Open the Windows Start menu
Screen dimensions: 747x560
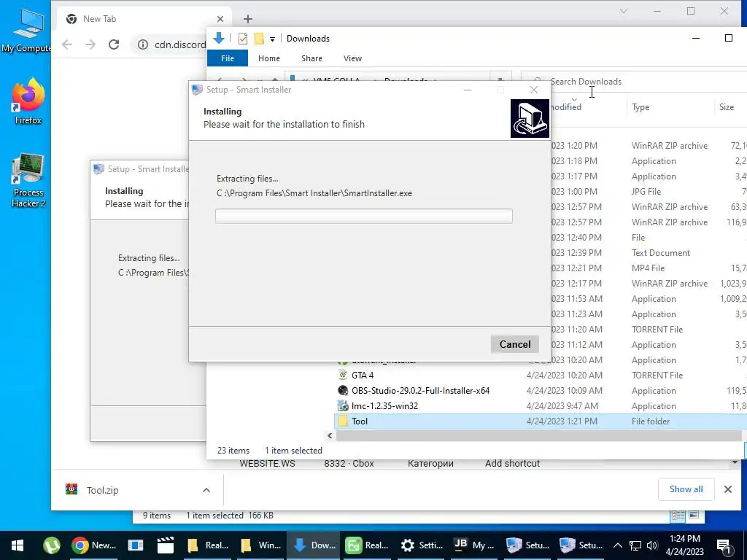[18, 545]
